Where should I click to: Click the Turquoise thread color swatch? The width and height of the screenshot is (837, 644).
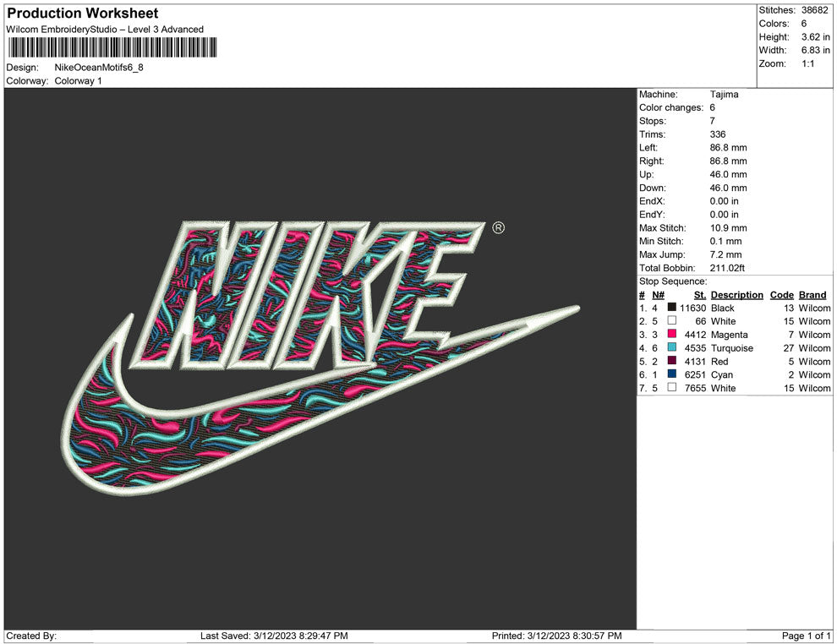click(x=672, y=347)
